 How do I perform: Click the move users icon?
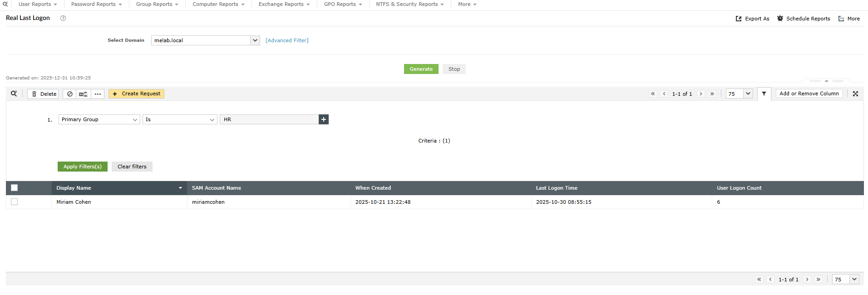83,94
